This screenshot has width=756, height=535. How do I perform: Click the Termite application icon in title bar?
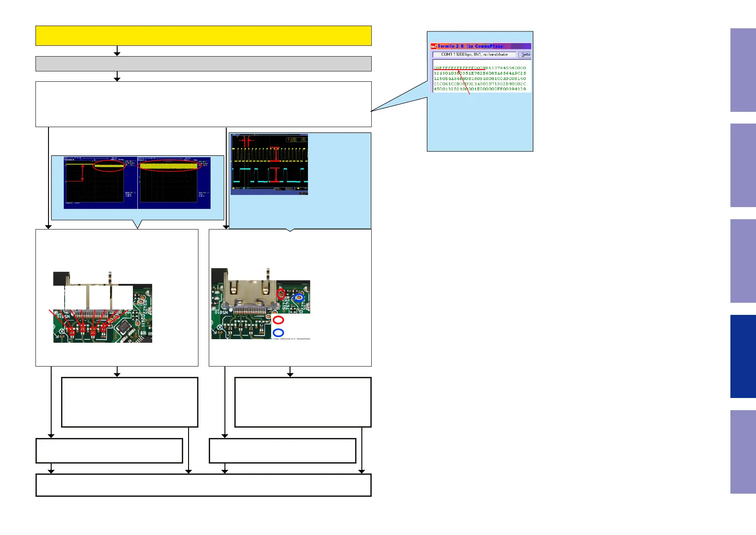(x=434, y=46)
